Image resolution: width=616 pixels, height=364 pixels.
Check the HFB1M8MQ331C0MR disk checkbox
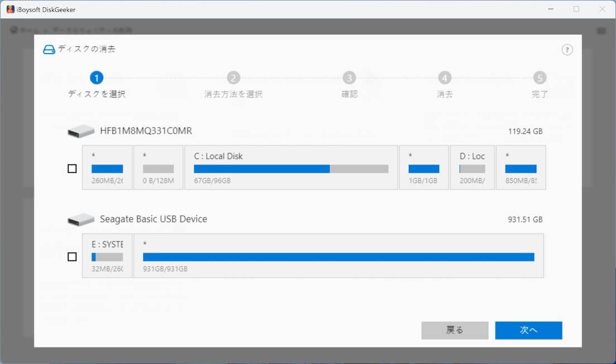[x=73, y=168]
